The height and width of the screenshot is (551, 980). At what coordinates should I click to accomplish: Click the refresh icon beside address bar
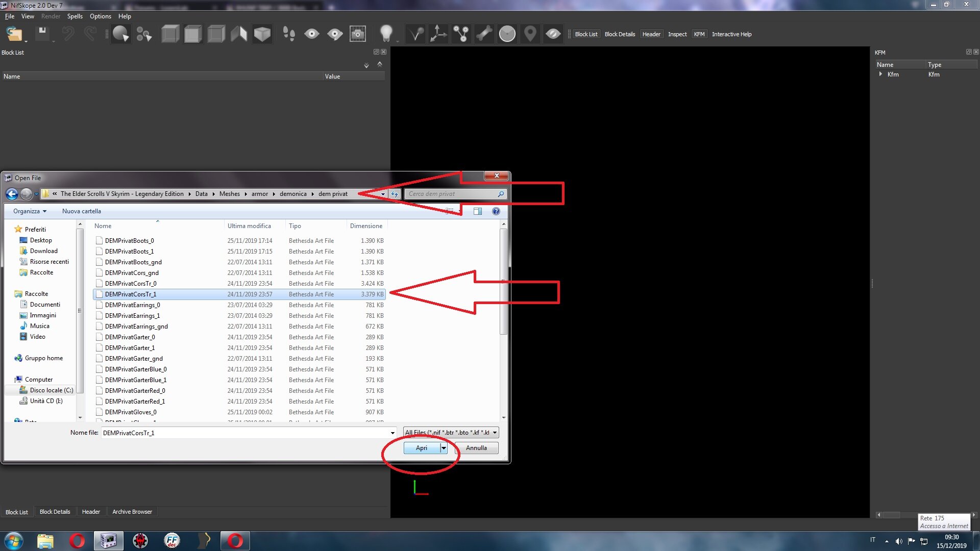pyautogui.click(x=395, y=194)
